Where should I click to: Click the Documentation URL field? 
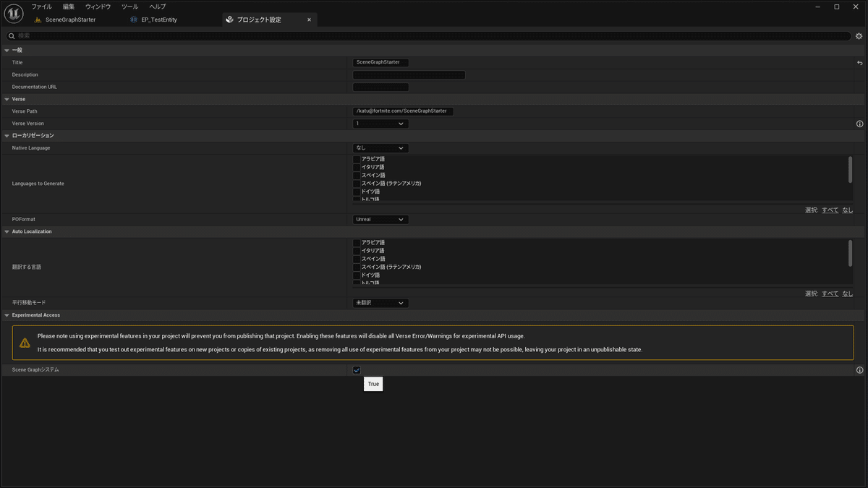380,87
